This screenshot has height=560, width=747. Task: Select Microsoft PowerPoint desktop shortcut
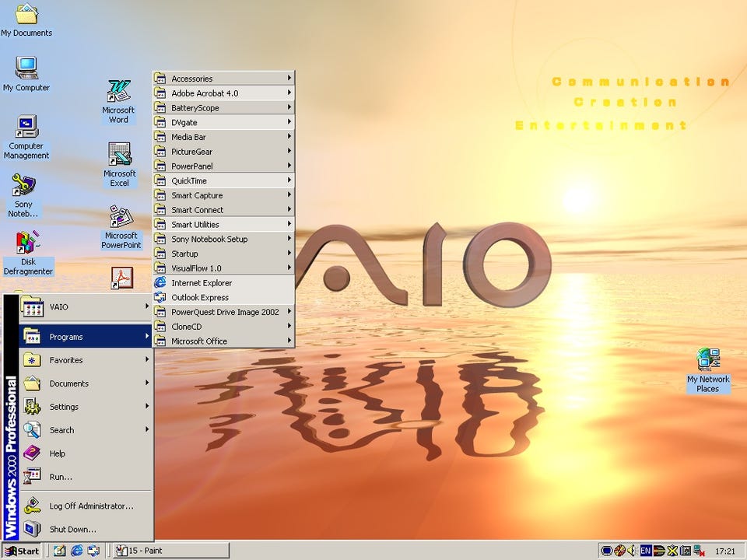(121, 227)
